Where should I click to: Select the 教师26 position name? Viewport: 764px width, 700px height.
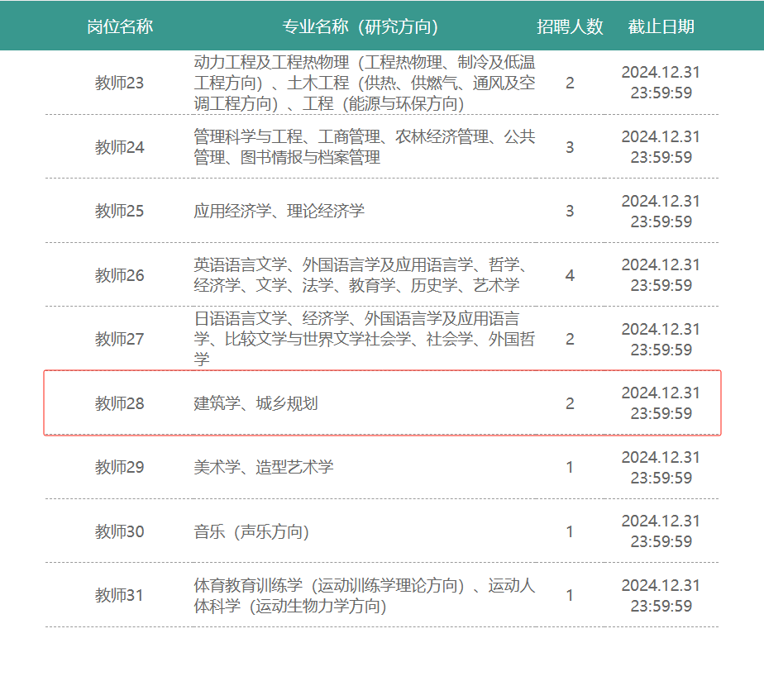(119, 275)
